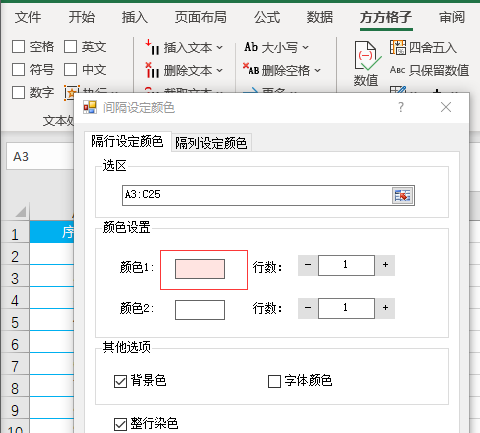Close the 间隔设定颜色 dialog
Image resolution: width=480 pixels, height=433 pixels.
click(446, 107)
